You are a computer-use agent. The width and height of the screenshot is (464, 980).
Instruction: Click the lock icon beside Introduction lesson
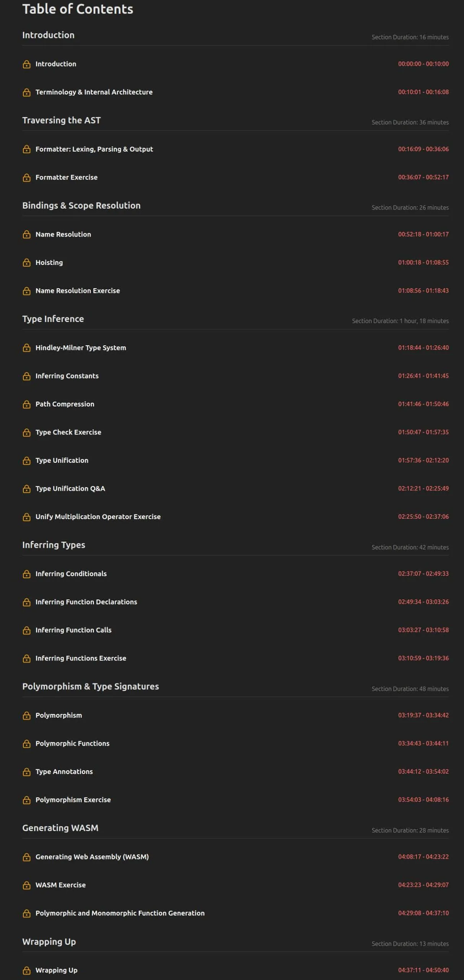coord(26,64)
